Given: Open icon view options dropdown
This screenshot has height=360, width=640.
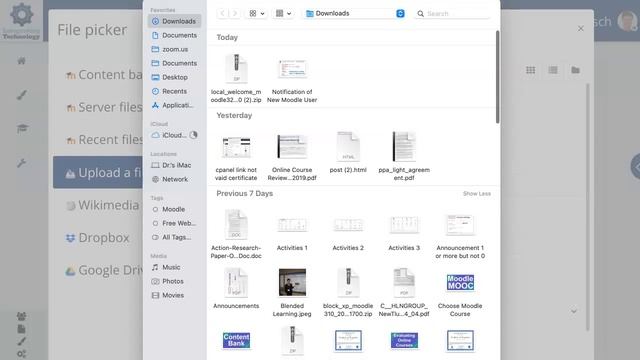Looking at the screenshot, I should 257,13.
